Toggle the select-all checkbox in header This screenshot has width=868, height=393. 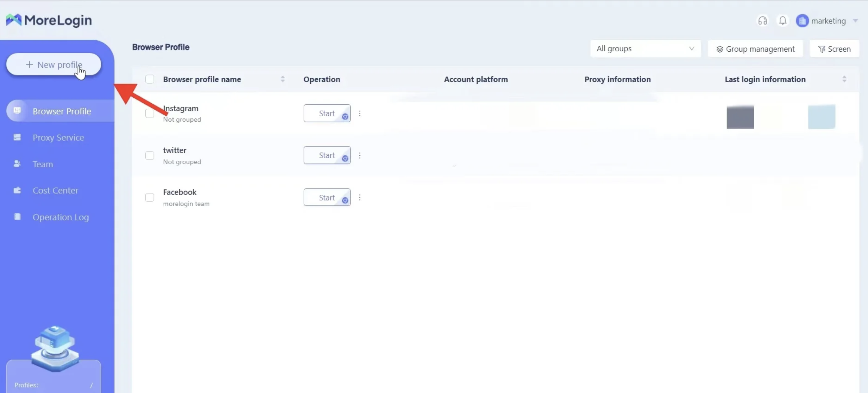click(x=150, y=79)
